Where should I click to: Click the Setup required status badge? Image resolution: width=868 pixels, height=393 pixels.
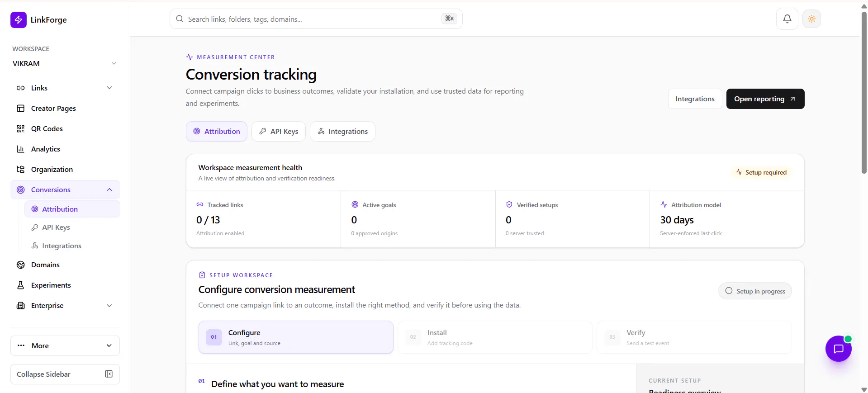coord(761,172)
